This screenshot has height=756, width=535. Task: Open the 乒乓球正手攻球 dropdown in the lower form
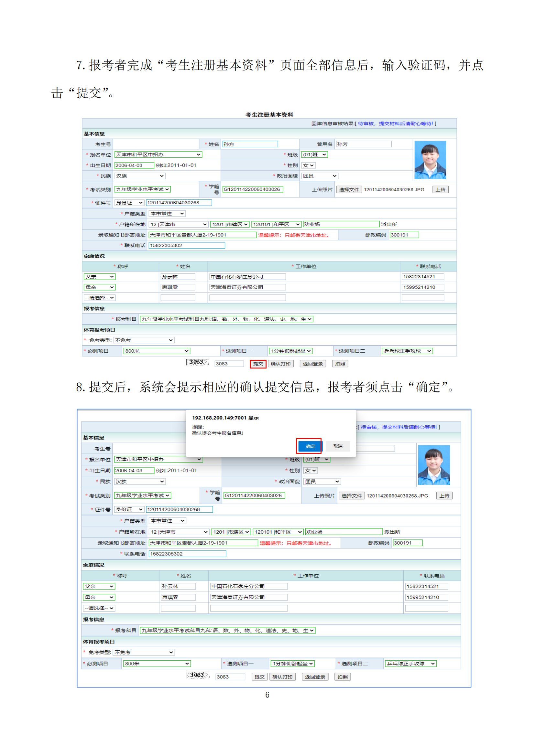[410, 664]
